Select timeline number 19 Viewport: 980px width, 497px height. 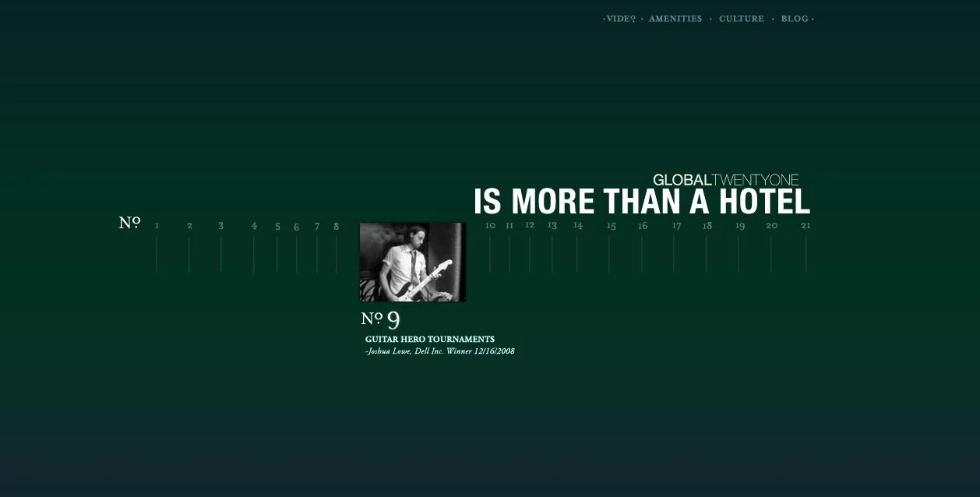pyautogui.click(x=740, y=226)
